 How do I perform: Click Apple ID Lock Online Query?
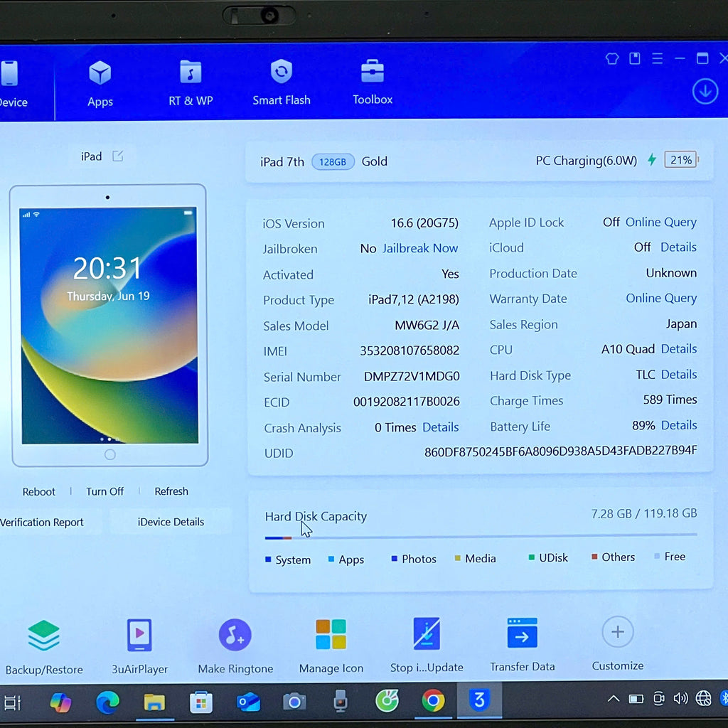[661, 223]
